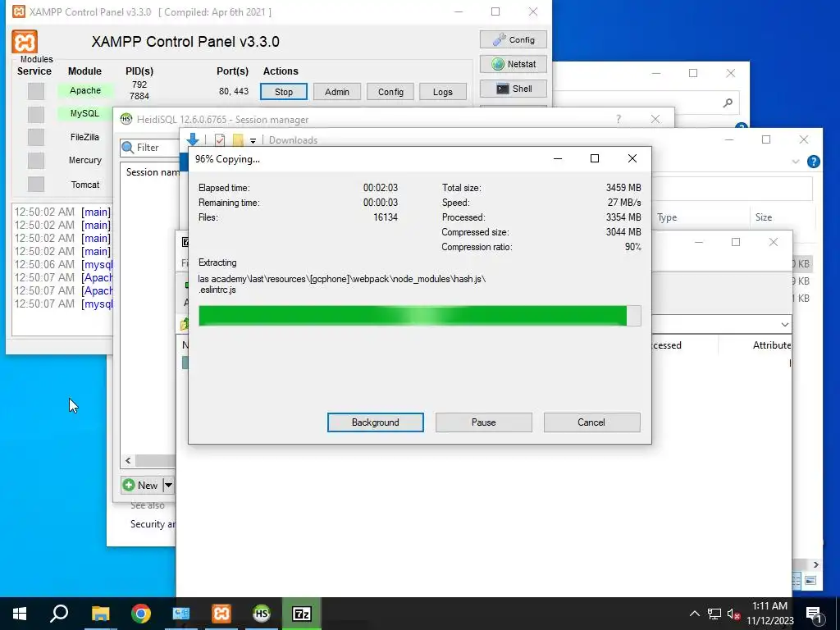
Task: Click the MySQL module label
Action: click(x=85, y=113)
